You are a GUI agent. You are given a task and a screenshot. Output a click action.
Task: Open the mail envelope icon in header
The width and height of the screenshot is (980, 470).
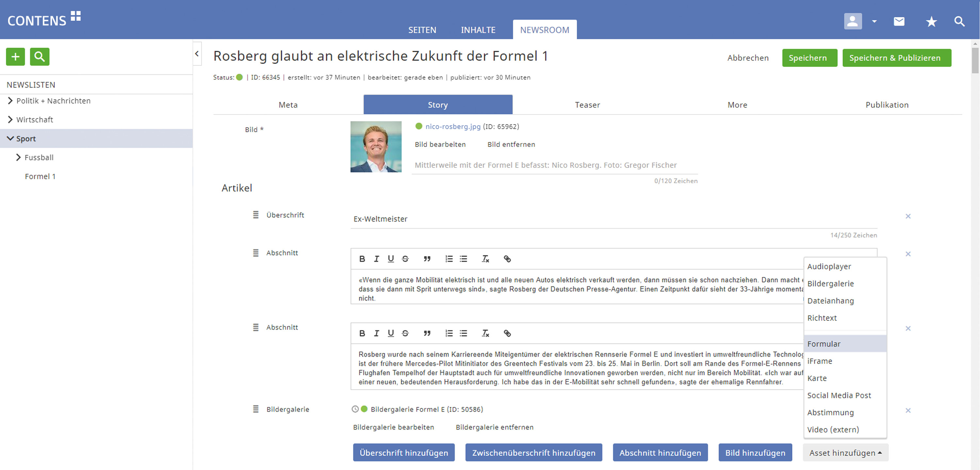899,21
